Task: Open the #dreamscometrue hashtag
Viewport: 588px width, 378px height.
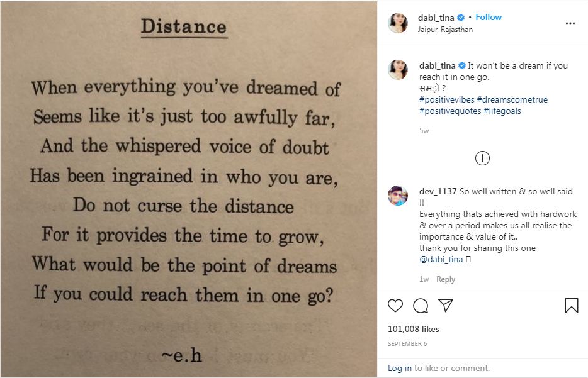Action: (512, 99)
